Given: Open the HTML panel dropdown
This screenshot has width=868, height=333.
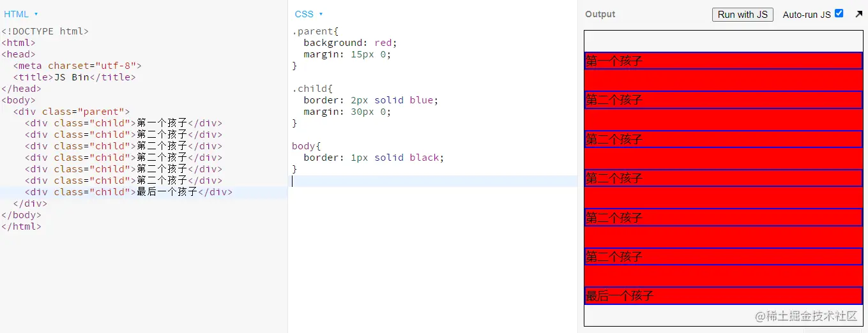Looking at the screenshot, I should [21, 14].
